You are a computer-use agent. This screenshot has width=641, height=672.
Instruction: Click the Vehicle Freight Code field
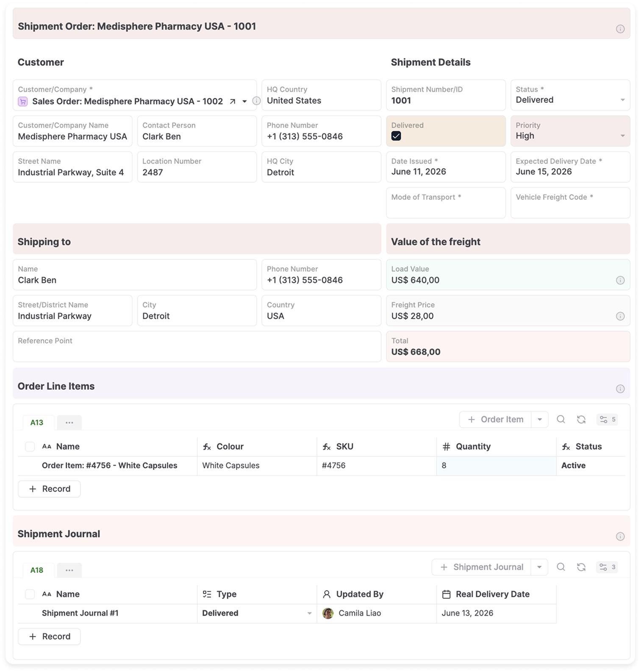(570, 203)
